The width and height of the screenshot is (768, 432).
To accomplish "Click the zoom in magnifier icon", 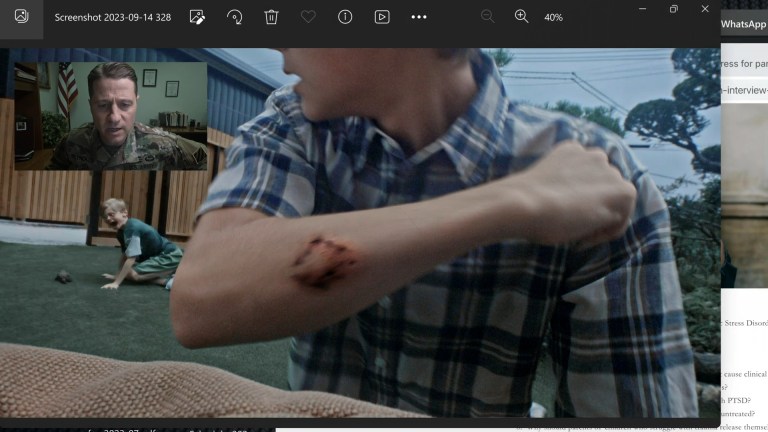I will 521,17.
